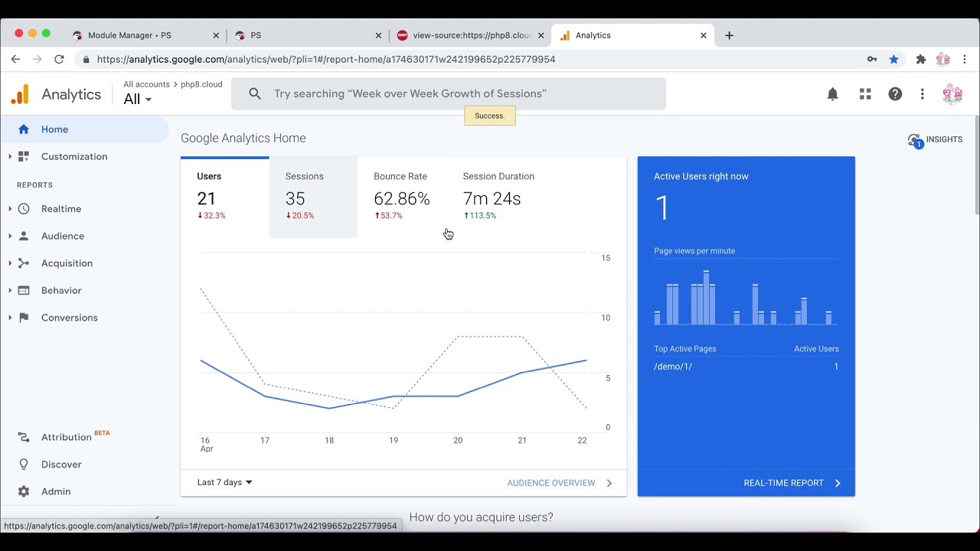This screenshot has height=551, width=980.
Task: Select the Sessions metric tab
Action: click(x=313, y=197)
